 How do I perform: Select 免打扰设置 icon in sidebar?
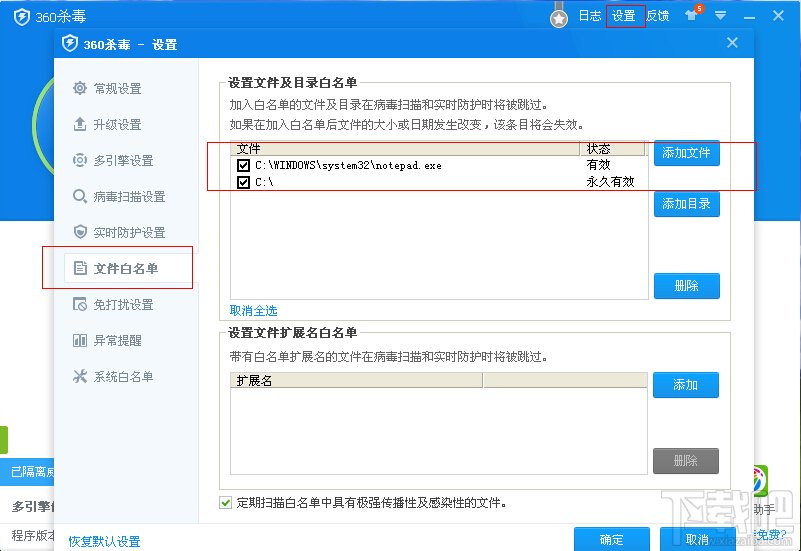pos(80,304)
